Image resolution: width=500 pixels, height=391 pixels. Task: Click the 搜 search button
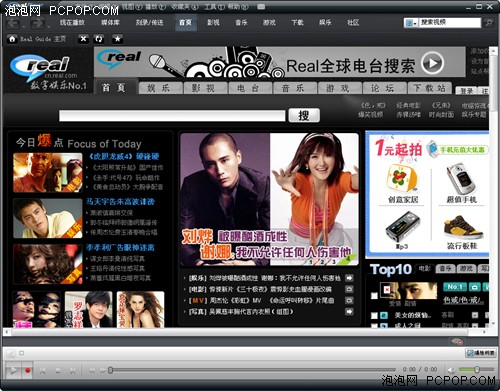pyautogui.click(x=304, y=115)
